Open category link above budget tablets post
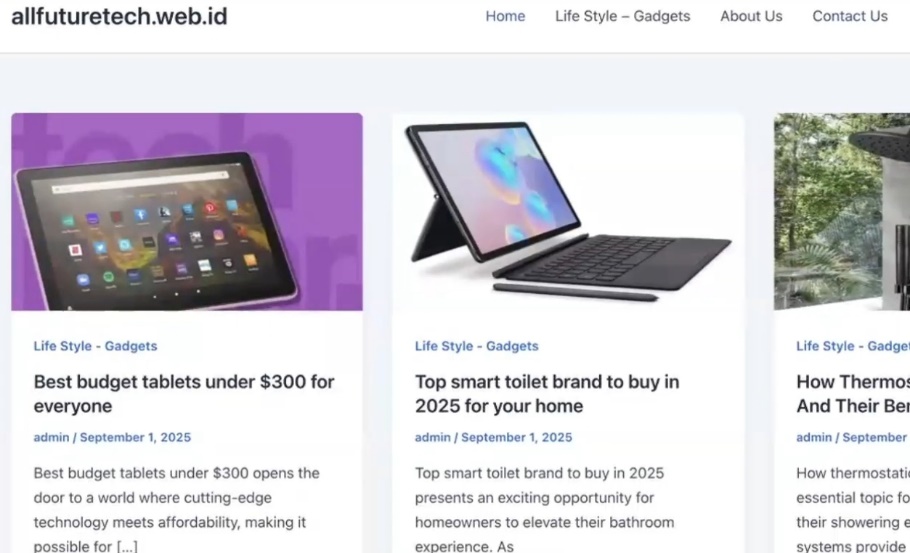 95,346
